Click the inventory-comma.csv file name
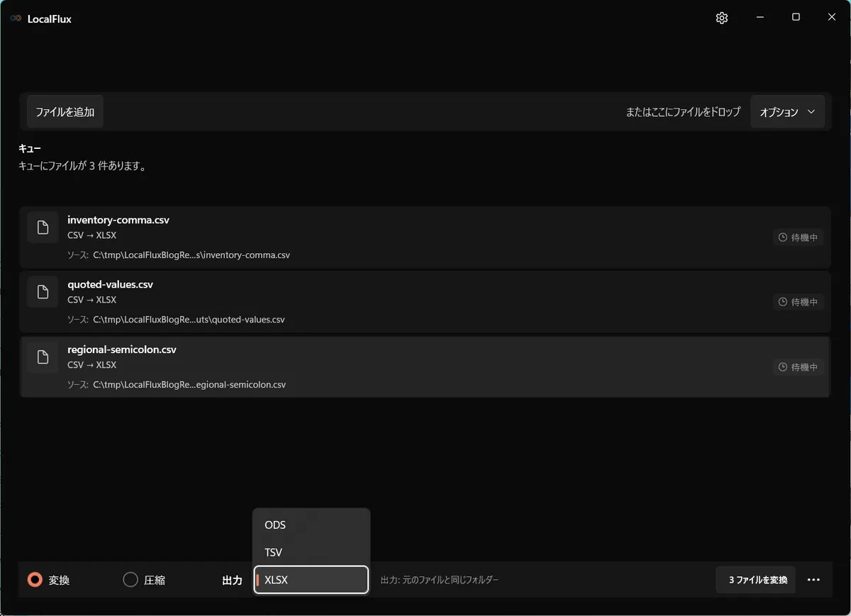Screen dimensions: 851x616 pyautogui.click(x=118, y=220)
